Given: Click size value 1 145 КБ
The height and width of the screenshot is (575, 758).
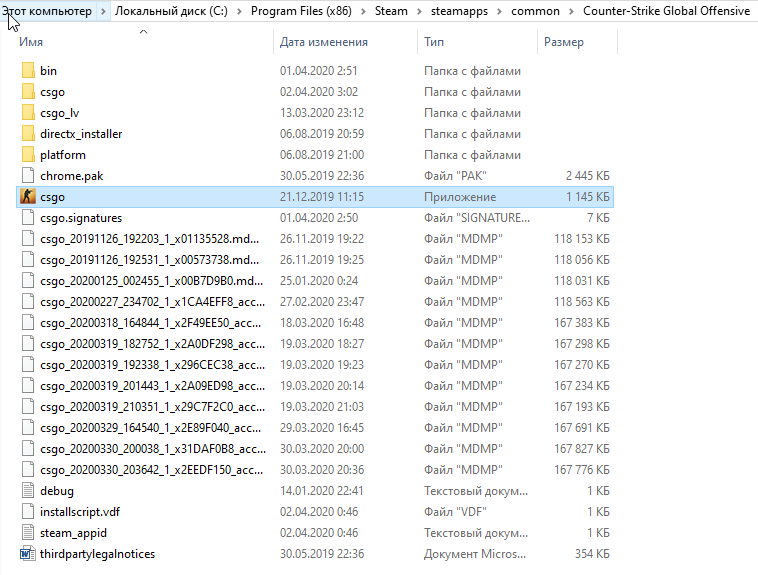Looking at the screenshot, I should point(587,197).
